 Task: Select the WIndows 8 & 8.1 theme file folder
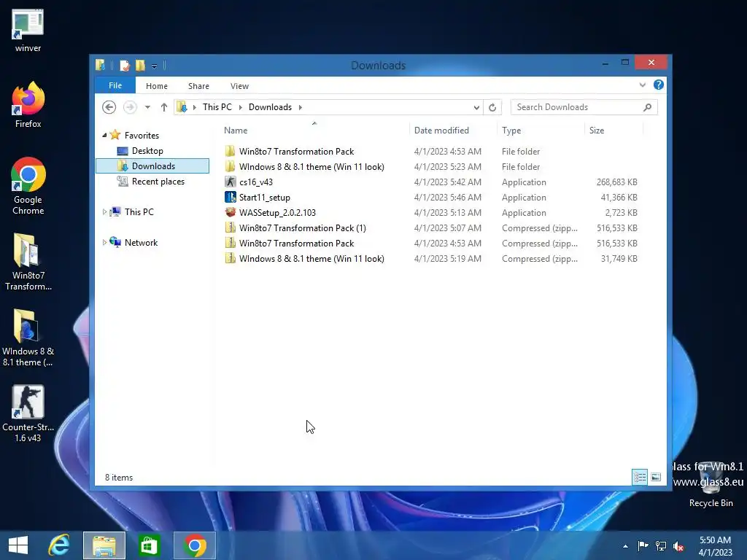pos(311,167)
